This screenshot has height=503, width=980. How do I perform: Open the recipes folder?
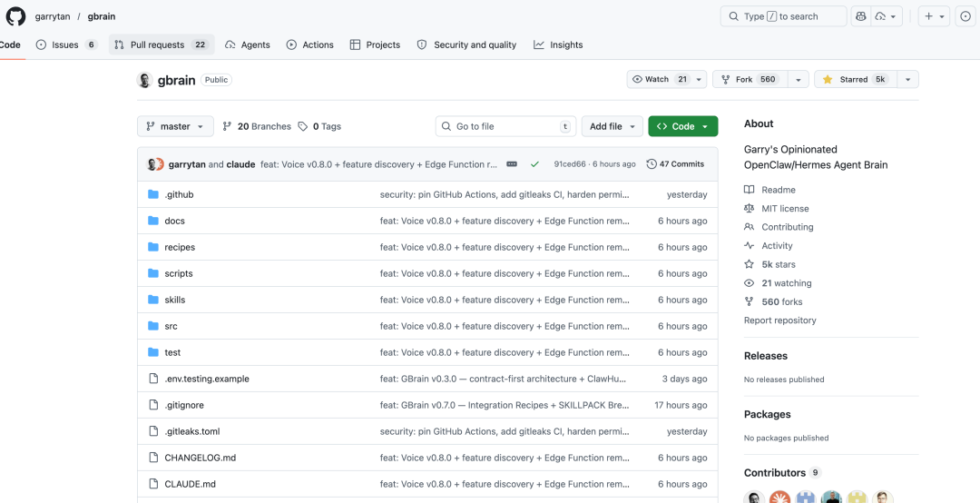tap(180, 247)
